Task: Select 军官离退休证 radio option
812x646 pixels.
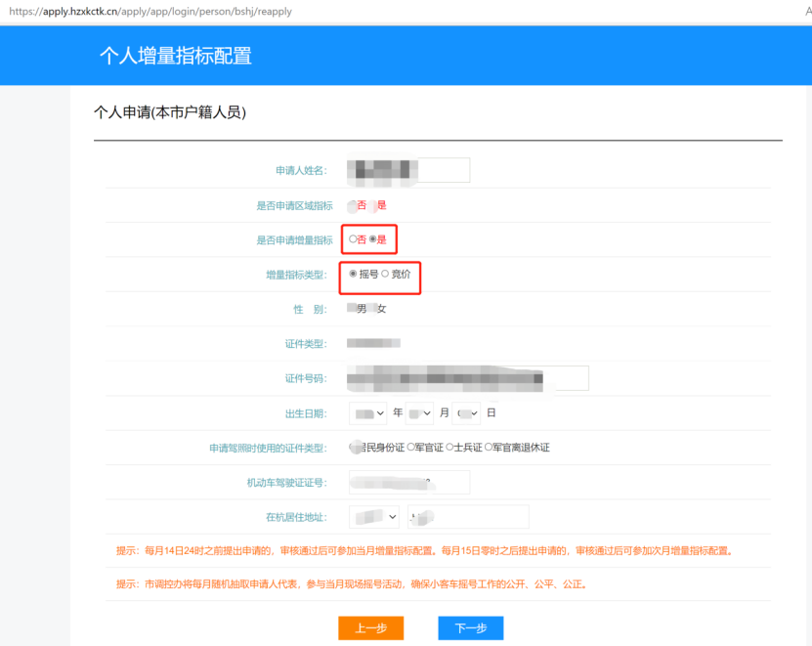Action: tap(489, 448)
